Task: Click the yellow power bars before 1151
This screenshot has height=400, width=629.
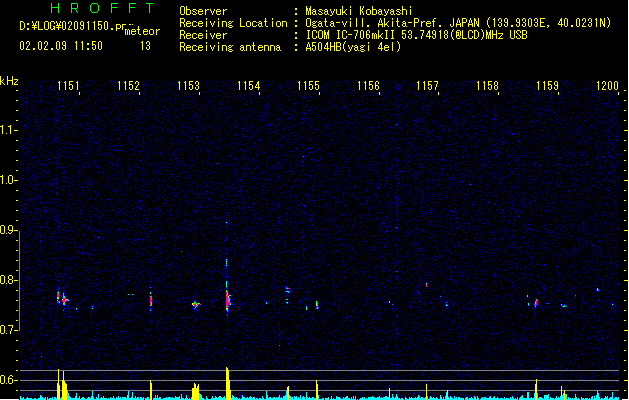Action: (62, 384)
